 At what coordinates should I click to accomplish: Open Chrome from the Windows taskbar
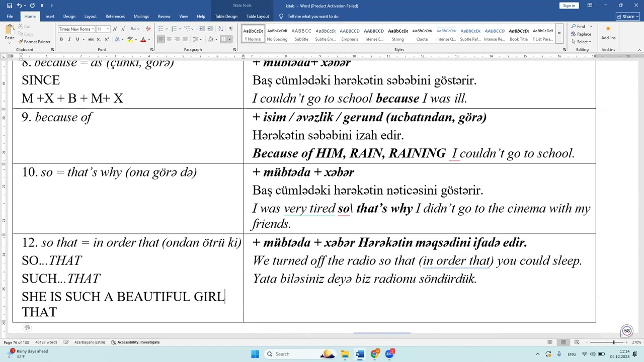[x=374, y=354]
